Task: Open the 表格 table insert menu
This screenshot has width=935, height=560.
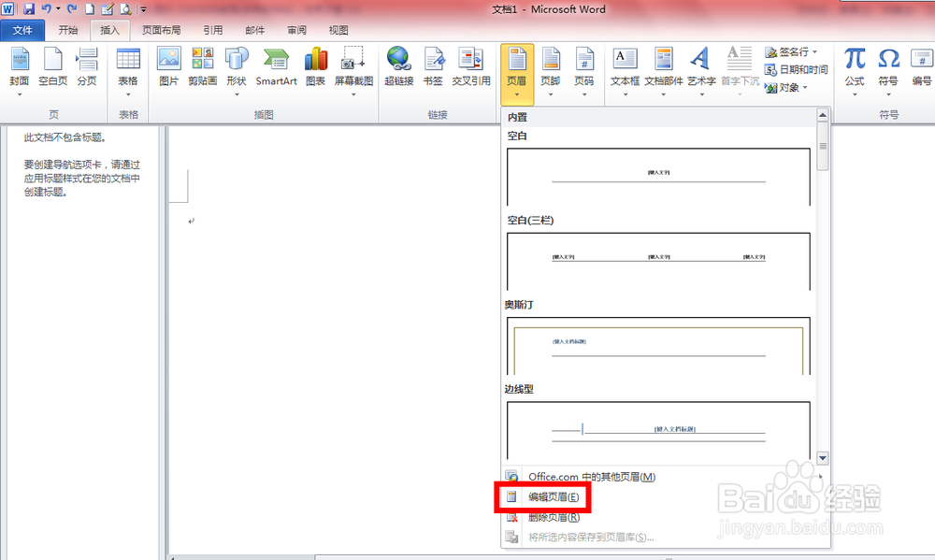Action: point(128,72)
